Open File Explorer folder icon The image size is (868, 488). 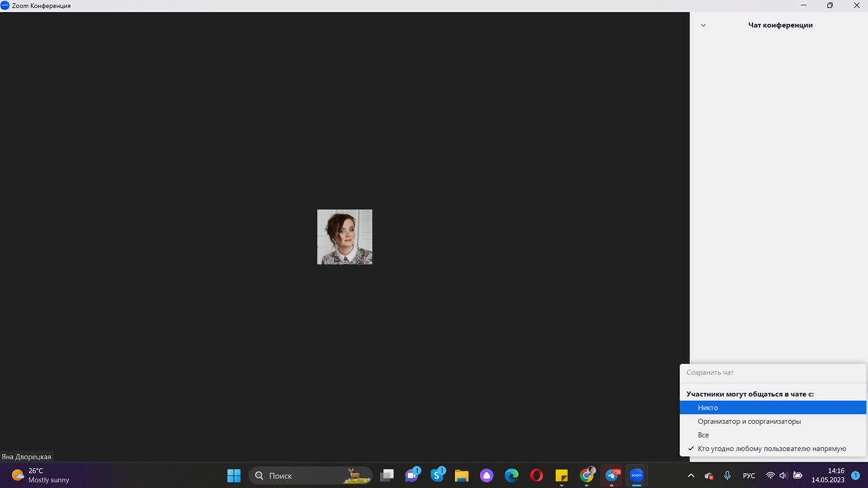[x=462, y=476]
